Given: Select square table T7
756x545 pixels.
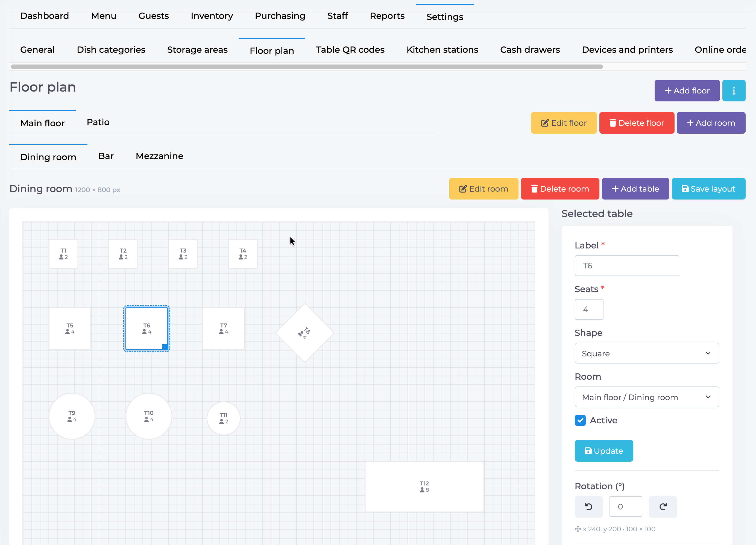Looking at the screenshot, I should [x=223, y=328].
